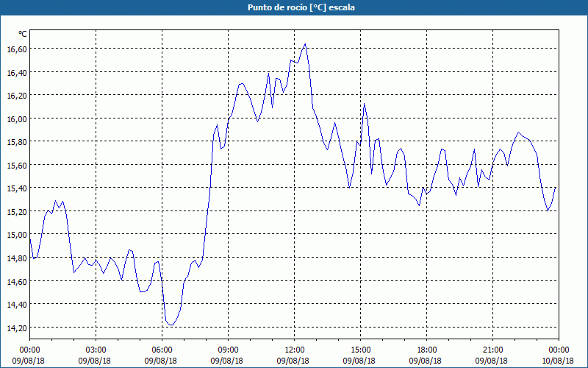Image resolution: width=588 pixels, height=368 pixels.
Task: Click the 14,20 y-axis label
Action: click(17, 328)
